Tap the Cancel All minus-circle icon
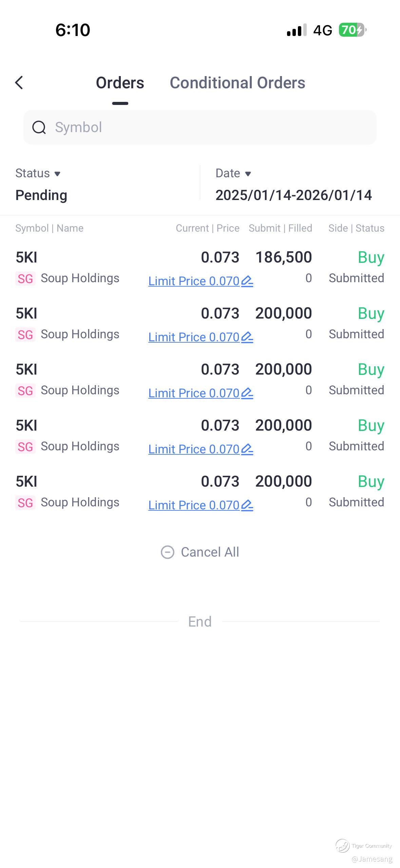This screenshot has height=868, width=400. (167, 552)
